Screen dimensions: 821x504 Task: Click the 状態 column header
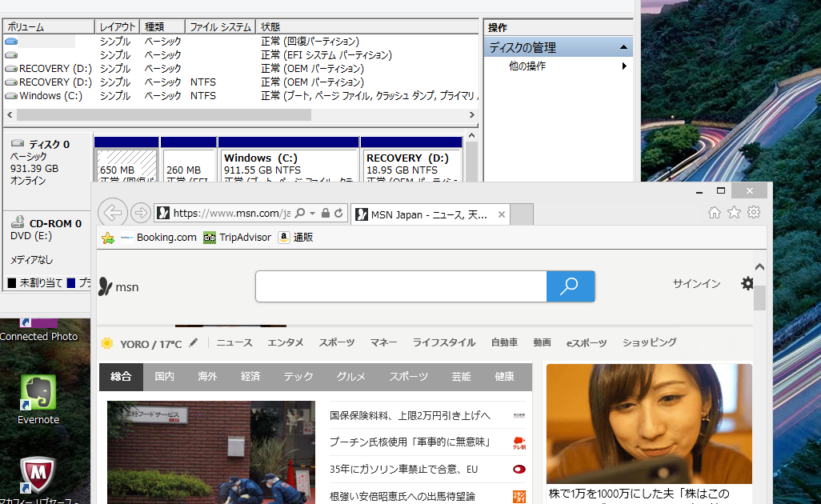point(367,26)
